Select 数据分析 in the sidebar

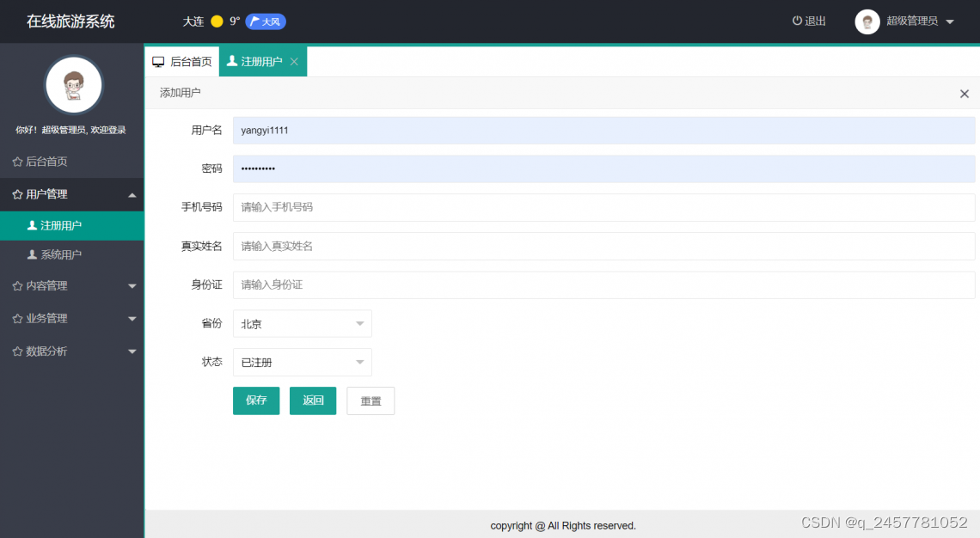click(72, 352)
